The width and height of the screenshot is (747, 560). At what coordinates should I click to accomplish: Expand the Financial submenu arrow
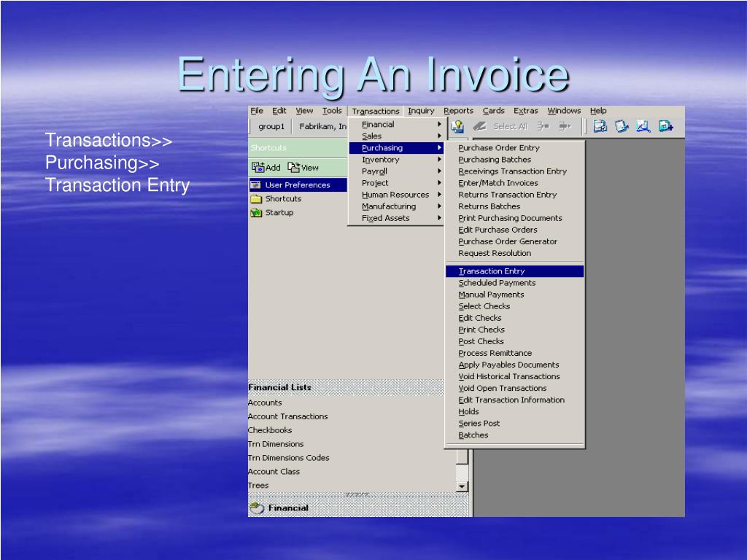[x=439, y=124]
